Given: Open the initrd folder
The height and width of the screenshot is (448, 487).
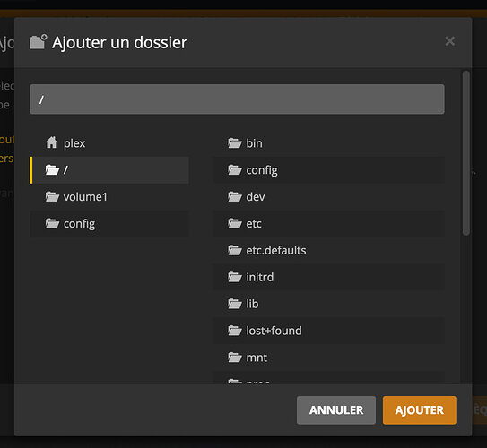Looking at the screenshot, I should point(328,277).
